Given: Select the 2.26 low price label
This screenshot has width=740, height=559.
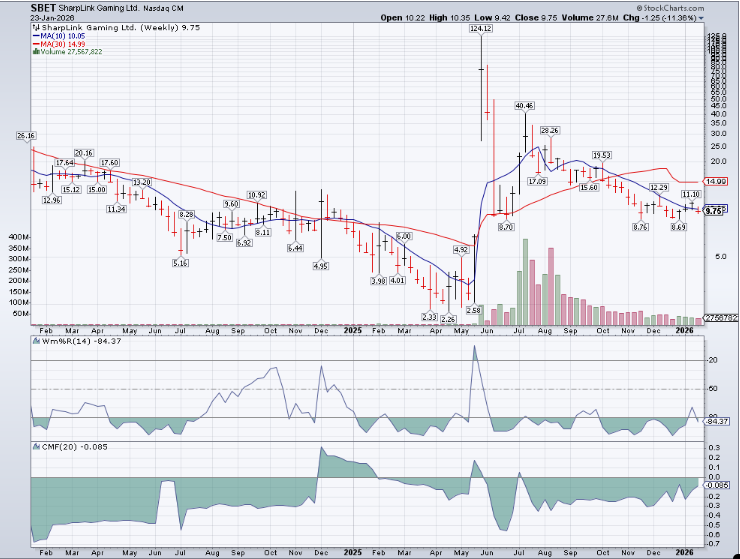Looking at the screenshot, I should pos(449,318).
